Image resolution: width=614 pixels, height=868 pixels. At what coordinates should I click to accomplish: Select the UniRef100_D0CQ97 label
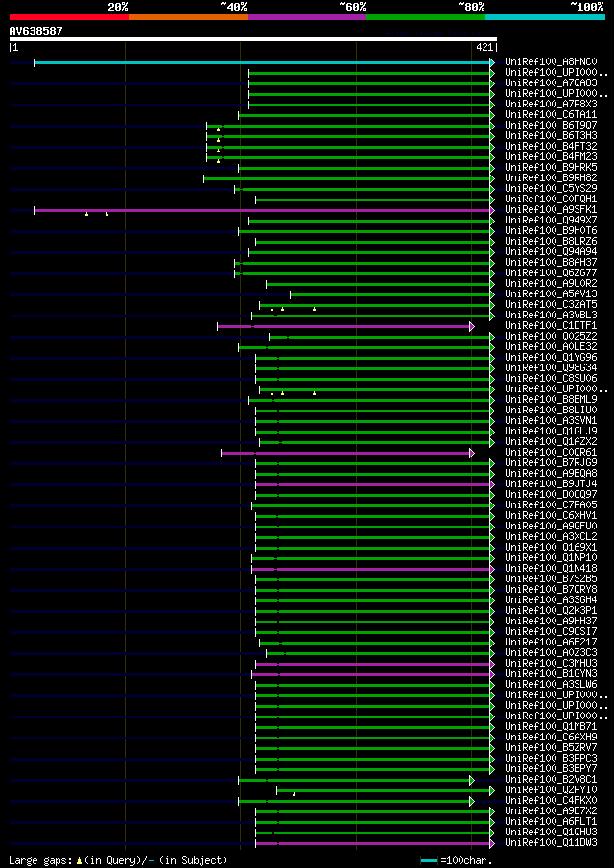[x=551, y=494]
